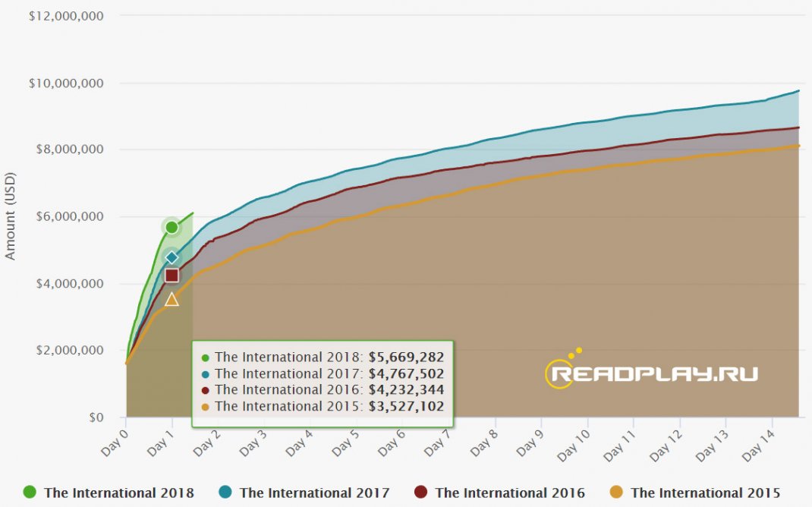Click the $2,000,000 axis label
The image size is (812, 507).
(69, 351)
